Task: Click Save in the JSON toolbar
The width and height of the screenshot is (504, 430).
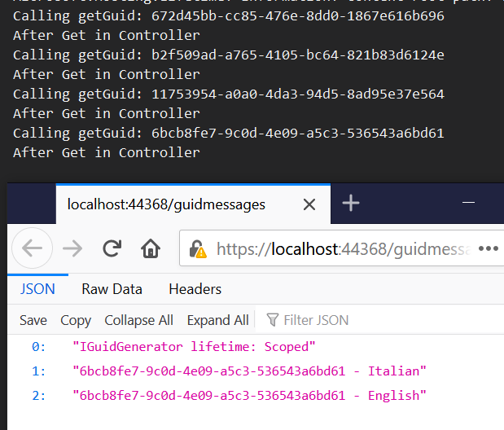Action: 33,320
